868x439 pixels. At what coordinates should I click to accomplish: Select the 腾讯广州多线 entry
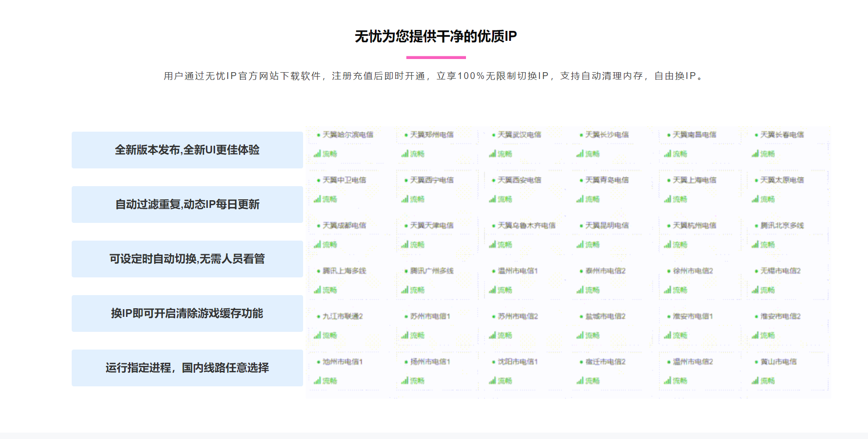point(432,271)
